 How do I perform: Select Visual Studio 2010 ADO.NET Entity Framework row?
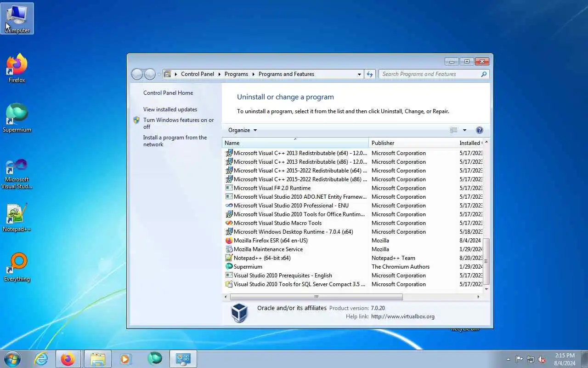pos(353,197)
